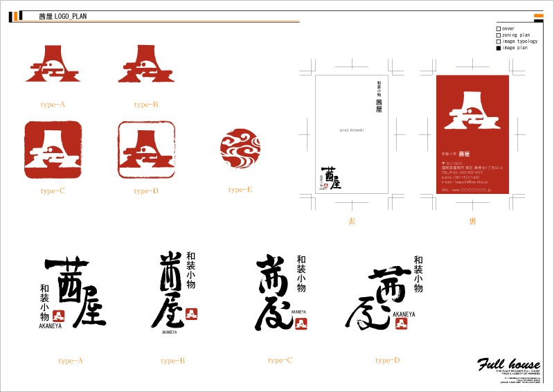Click the orange swatch in top-right corner

538,15
